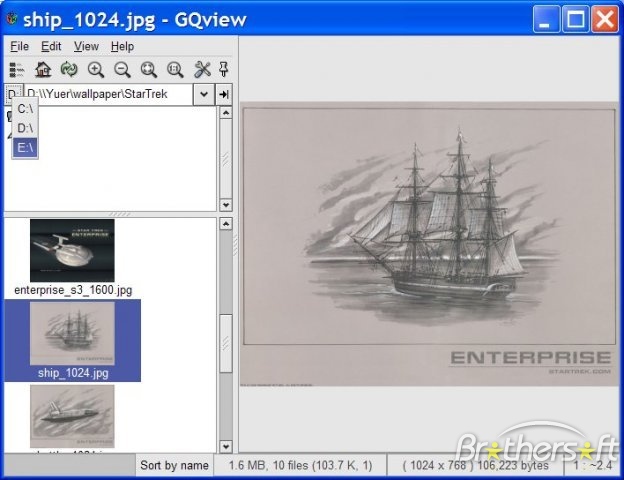
Task: Select enterprise_s3_1600.jpg thumbnail
Action: 72,250
